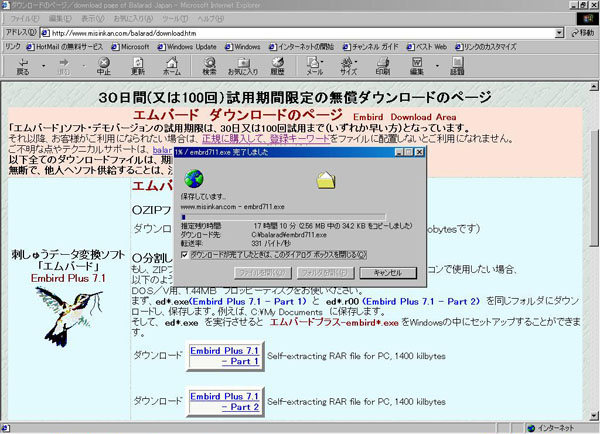Open the Windows Update links bar shortcut

187,47
